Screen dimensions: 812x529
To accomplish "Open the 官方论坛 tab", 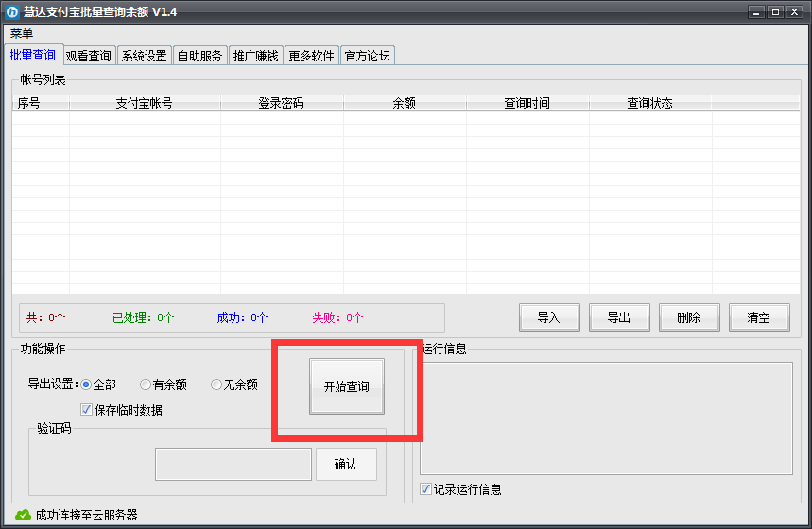I will pos(367,56).
